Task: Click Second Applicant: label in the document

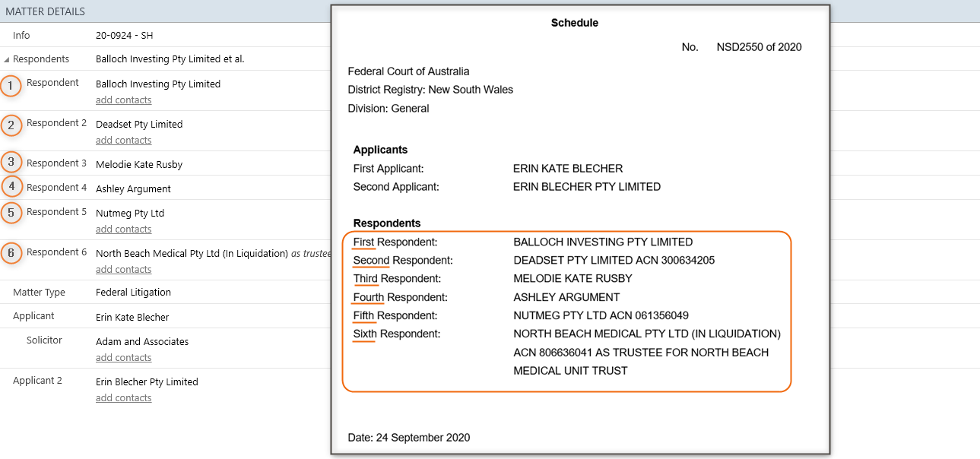Action: (396, 187)
